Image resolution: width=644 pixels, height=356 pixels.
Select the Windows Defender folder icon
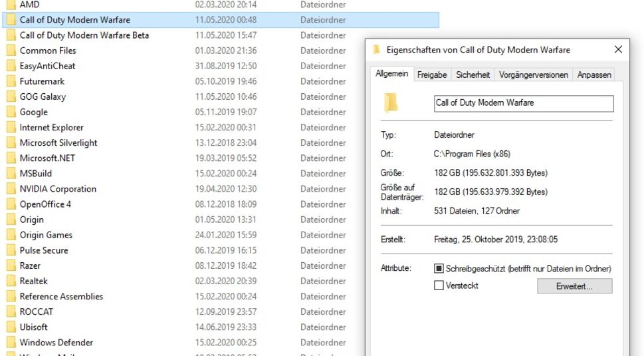coord(11,343)
